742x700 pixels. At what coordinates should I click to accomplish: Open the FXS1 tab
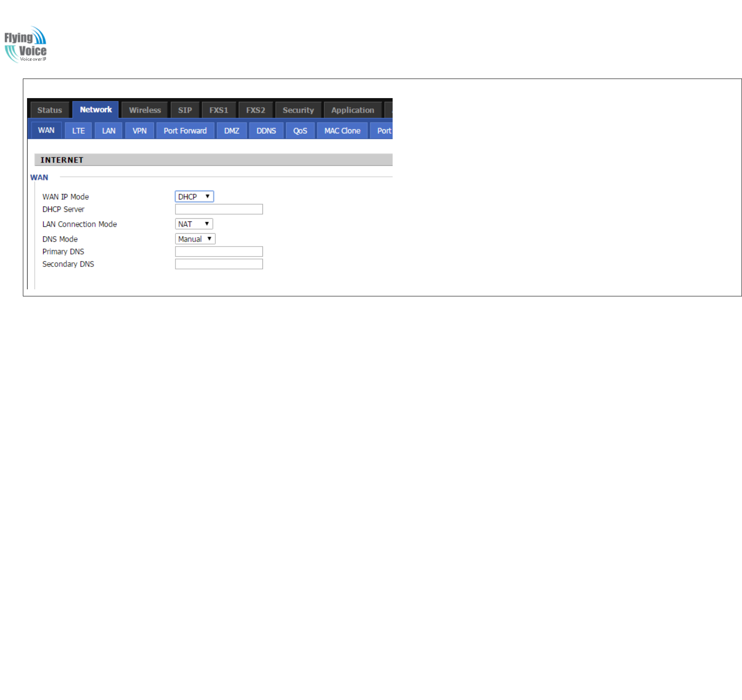point(219,110)
